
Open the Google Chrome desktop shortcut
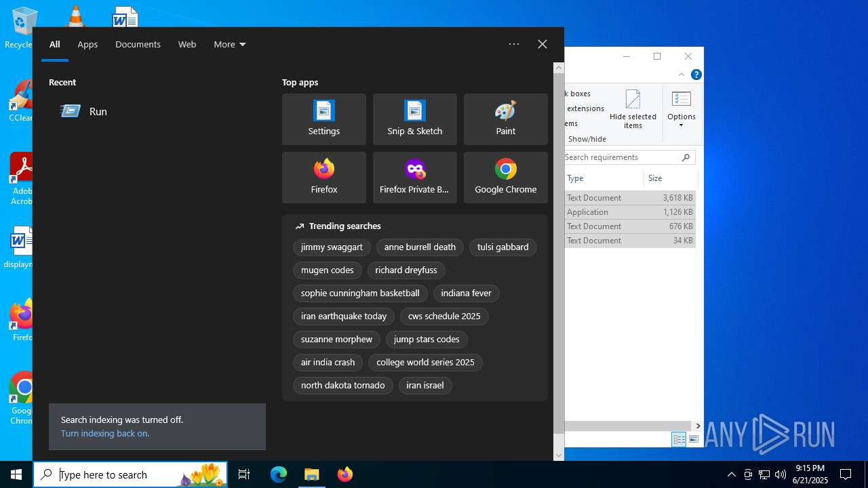coord(20,398)
